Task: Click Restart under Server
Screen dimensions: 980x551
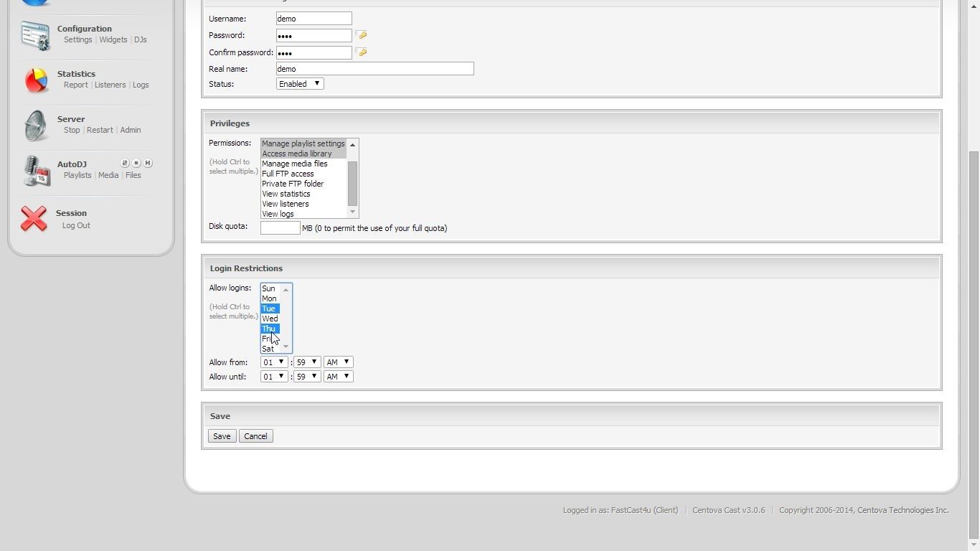Action: click(100, 130)
